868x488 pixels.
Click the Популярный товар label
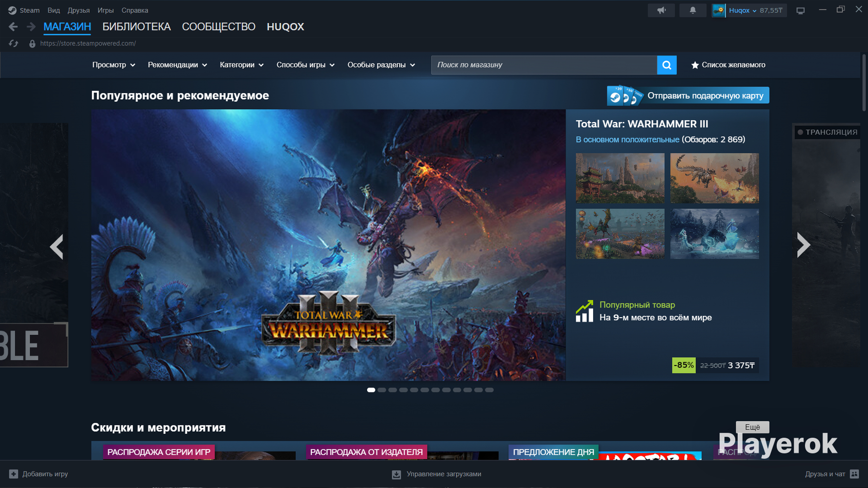637,305
